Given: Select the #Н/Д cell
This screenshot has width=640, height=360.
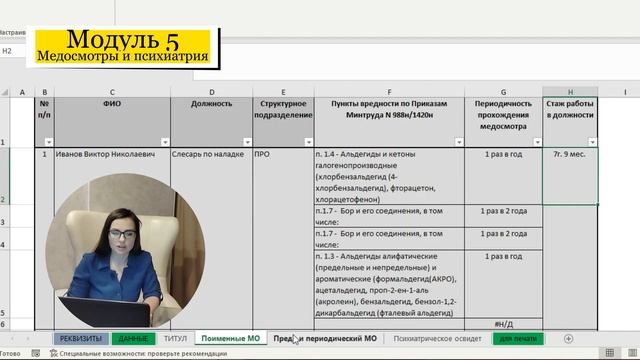Looking at the screenshot, I should [503, 324].
